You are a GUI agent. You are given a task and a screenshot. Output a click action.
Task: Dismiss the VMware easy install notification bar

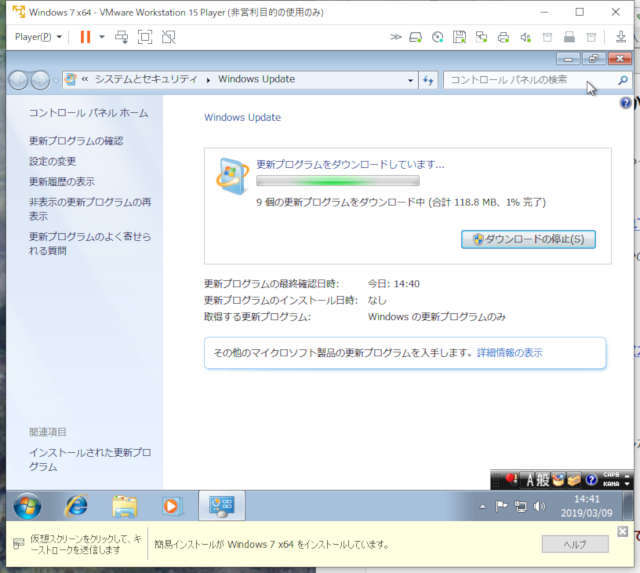point(622,531)
